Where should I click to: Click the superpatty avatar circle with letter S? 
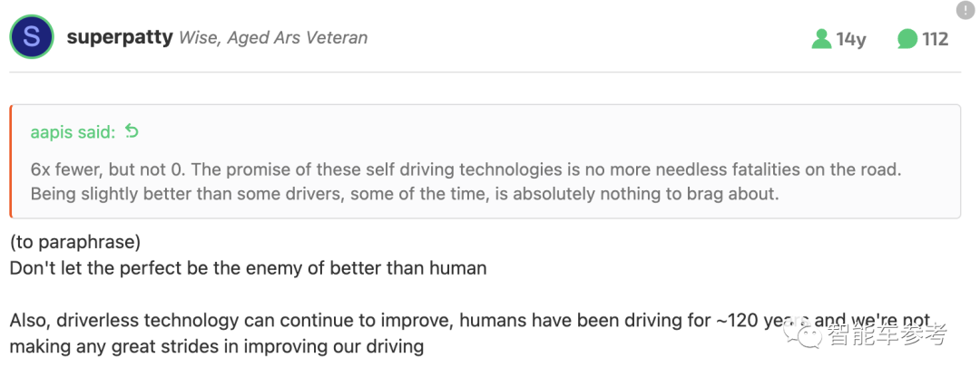point(31,37)
